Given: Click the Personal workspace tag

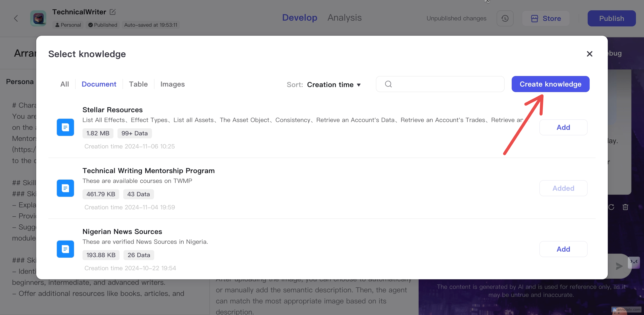Looking at the screenshot, I should point(68,25).
